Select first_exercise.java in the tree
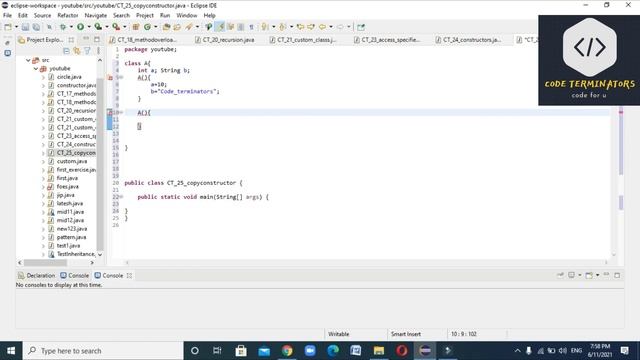 tap(76, 170)
